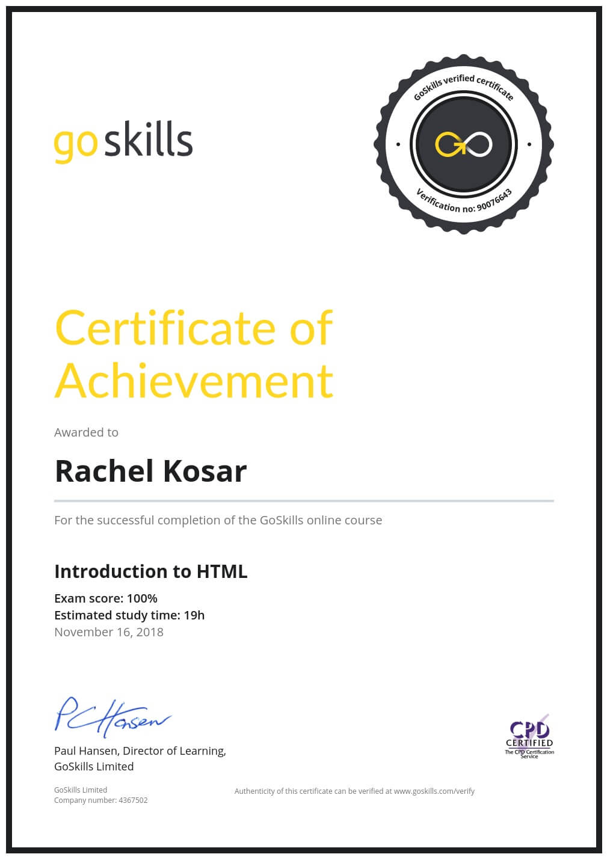Image resolution: width=616 pixels, height=860 pixels.
Task: Click the CPD Certified logo
Action: click(529, 737)
